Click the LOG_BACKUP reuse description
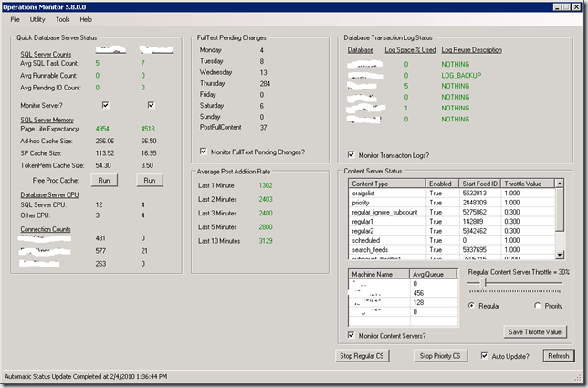 pos(461,75)
